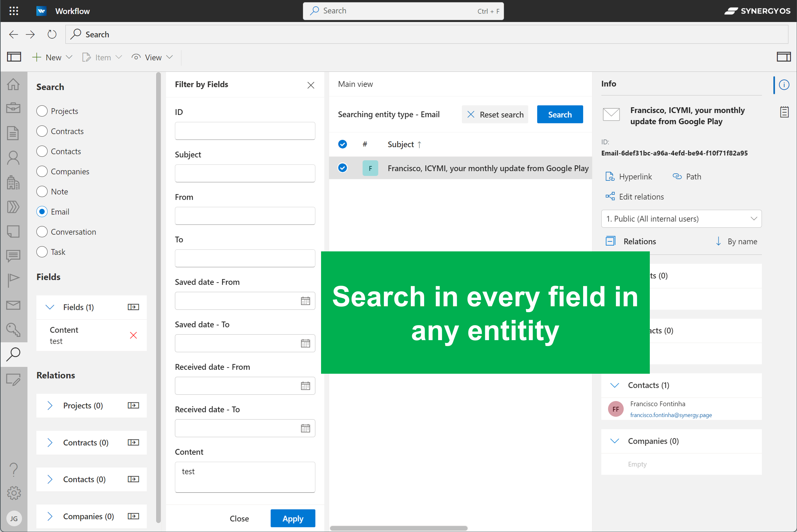This screenshot has width=797, height=532.
Task: Sort relations By name
Action: (736, 241)
